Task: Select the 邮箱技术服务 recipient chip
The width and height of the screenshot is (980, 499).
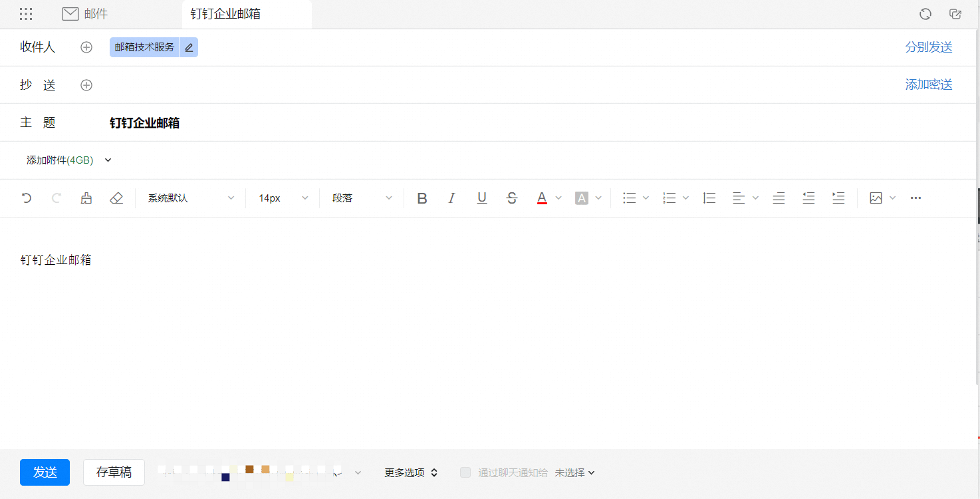Action: [144, 47]
